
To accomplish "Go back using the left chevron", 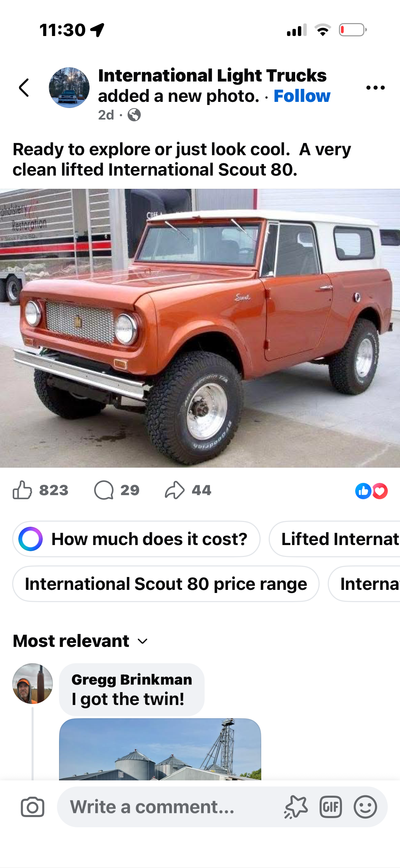I will click(24, 88).
